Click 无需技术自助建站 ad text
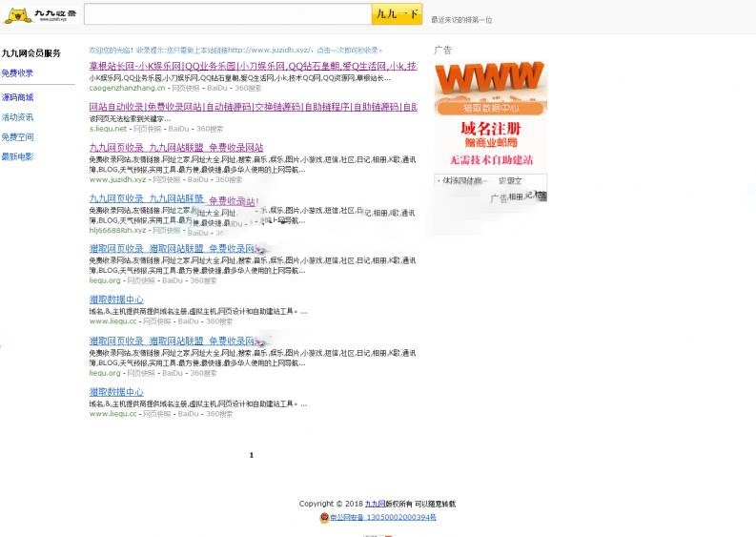This screenshot has width=756, height=537. point(491,159)
